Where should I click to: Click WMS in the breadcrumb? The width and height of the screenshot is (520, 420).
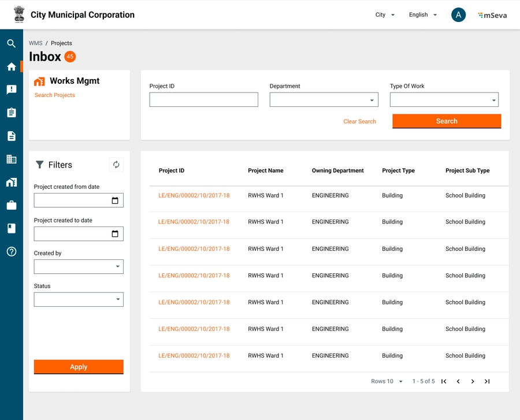pyautogui.click(x=36, y=43)
